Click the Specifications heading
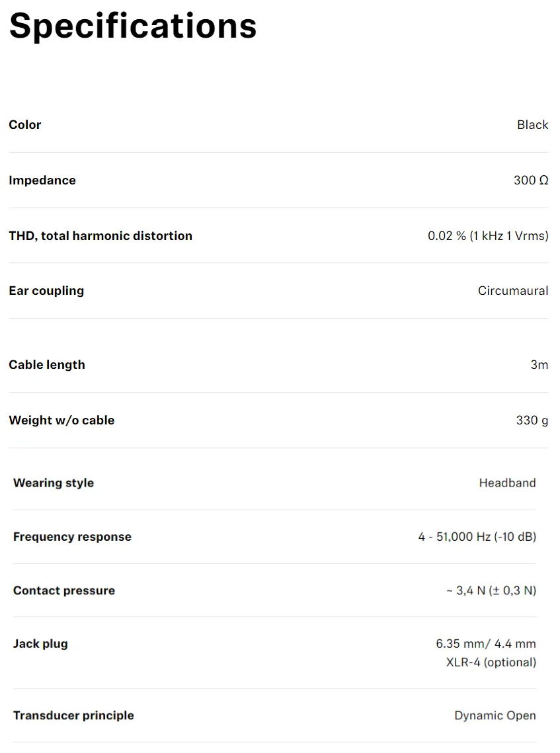Image resolution: width=560 pixels, height=753 pixels. (x=133, y=27)
